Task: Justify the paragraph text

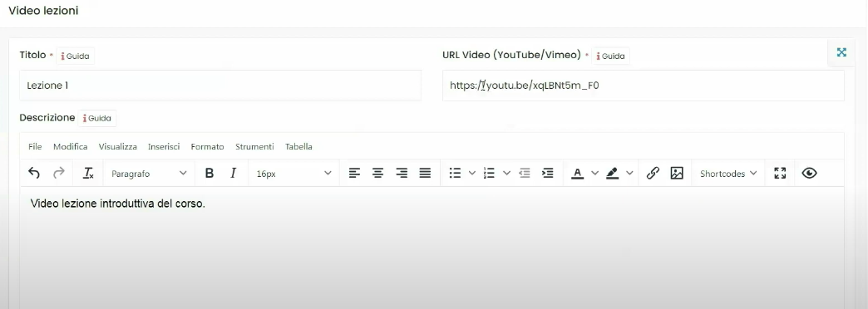Action: click(x=425, y=174)
